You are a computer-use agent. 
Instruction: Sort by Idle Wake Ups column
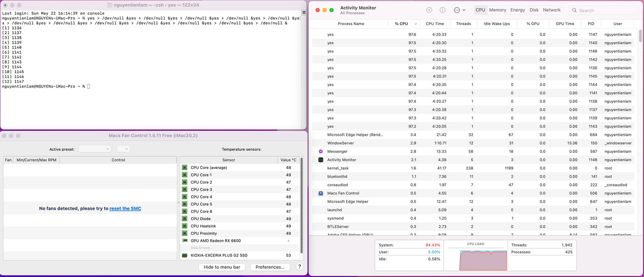[x=497, y=24]
